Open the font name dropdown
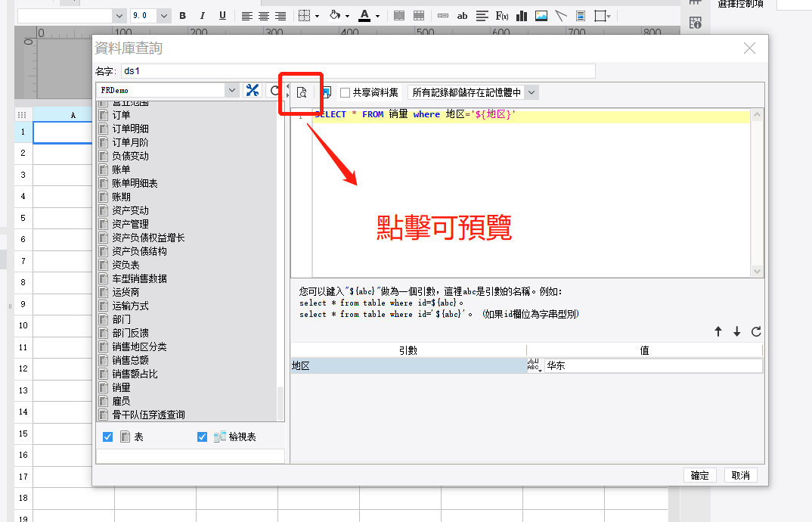The width and height of the screenshot is (812, 522). tap(119, 16)
